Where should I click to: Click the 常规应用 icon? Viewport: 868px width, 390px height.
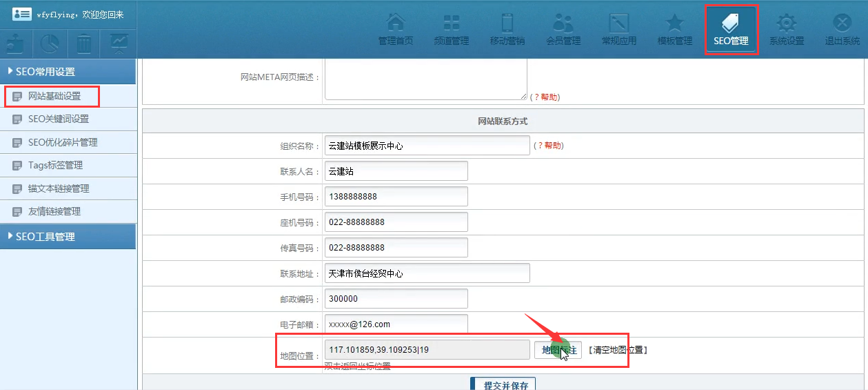(619, 30)
